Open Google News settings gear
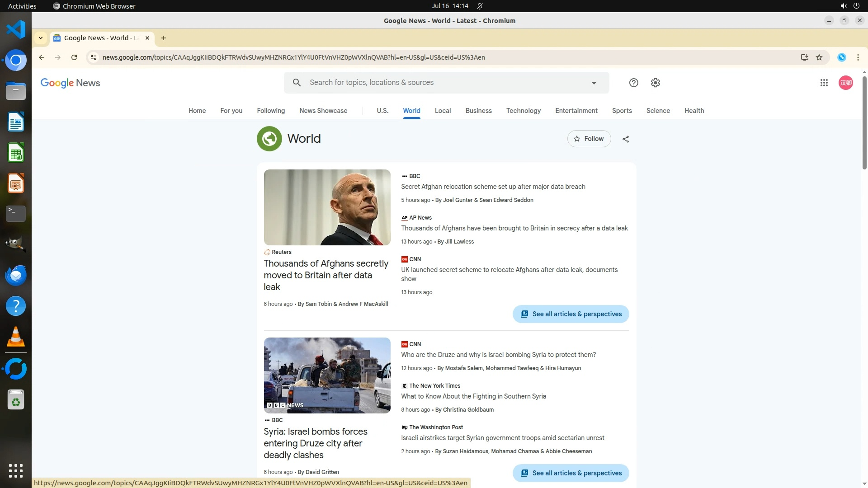This screenshot has width=868, height=488. [x=655, y=83]
